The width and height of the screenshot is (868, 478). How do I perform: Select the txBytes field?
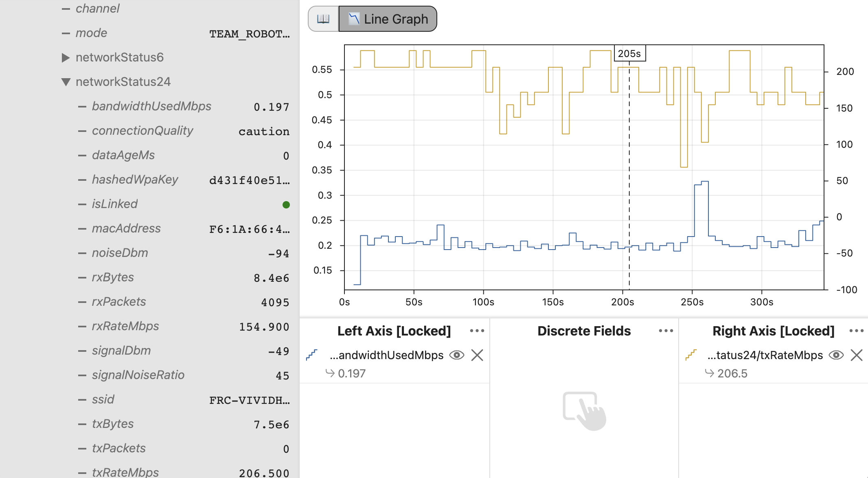pyautogui.click(x=113, y=424)
